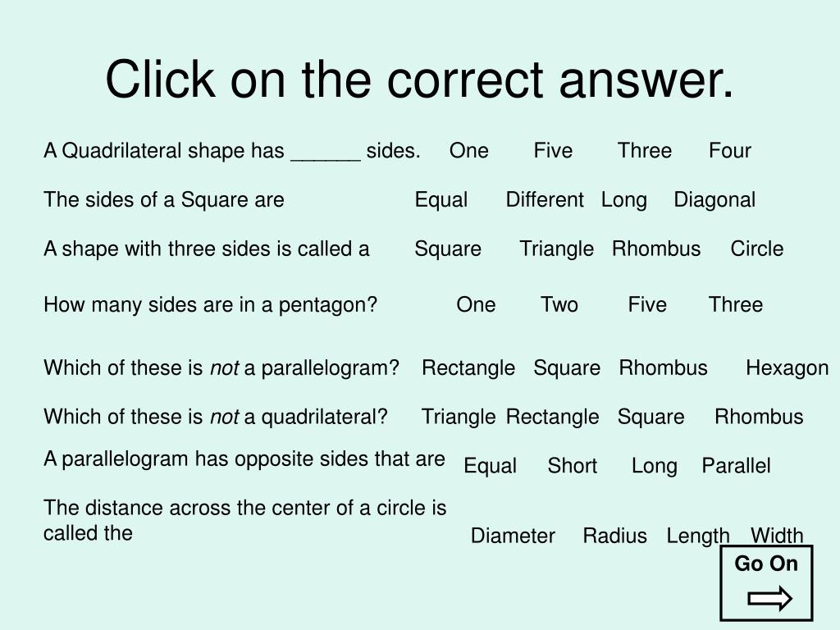The width and height of the screenshot is (840, 630).
Task: Select "Length" for the circle question
Action: [x=698, y=536]
